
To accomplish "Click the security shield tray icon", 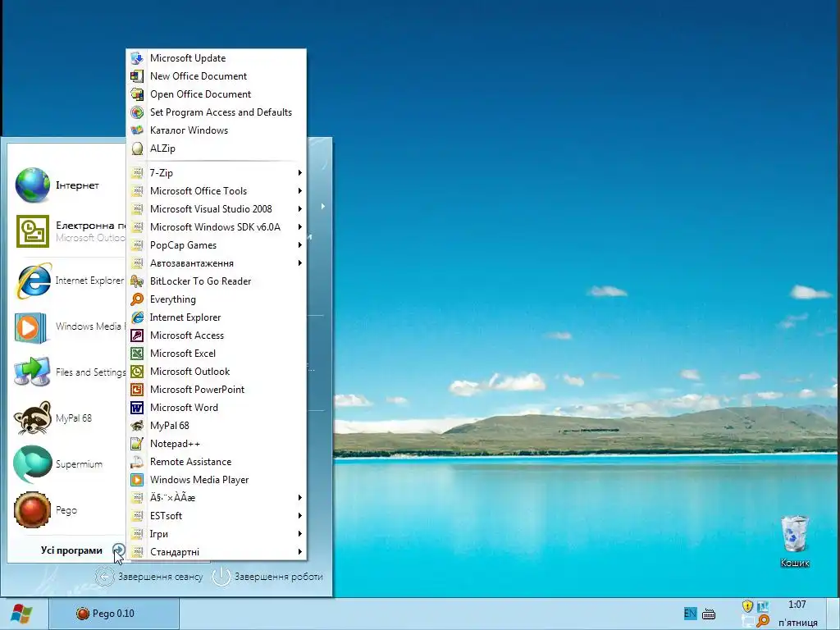I will 747,606.
